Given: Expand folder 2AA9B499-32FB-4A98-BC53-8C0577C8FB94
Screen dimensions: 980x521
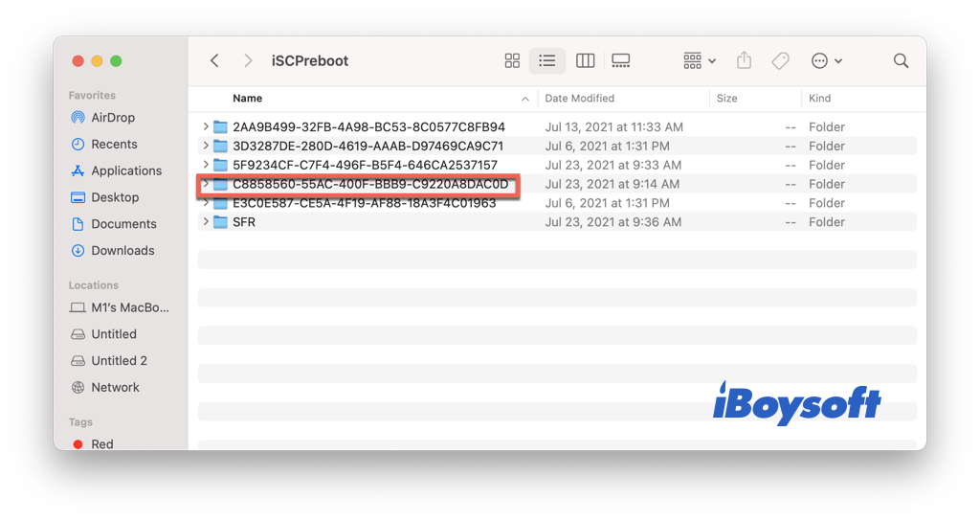Looking at the screenshot, I should point(206,127).
